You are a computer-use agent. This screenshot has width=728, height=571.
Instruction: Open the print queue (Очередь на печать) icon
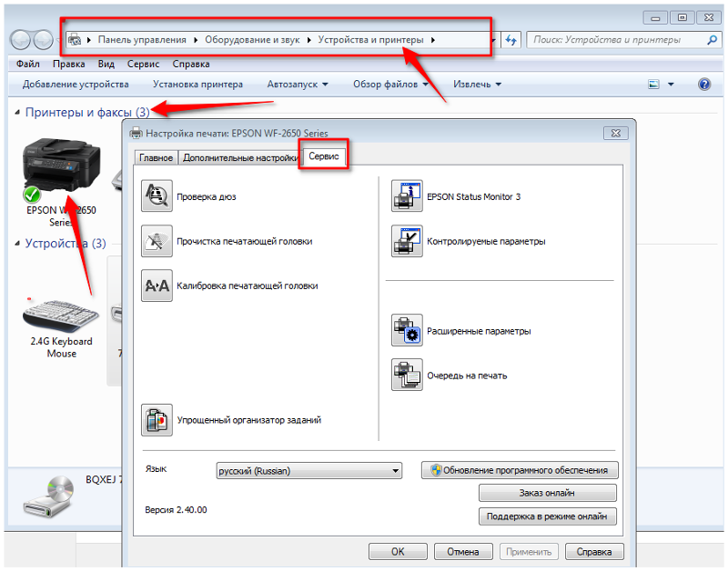point(407,375)
